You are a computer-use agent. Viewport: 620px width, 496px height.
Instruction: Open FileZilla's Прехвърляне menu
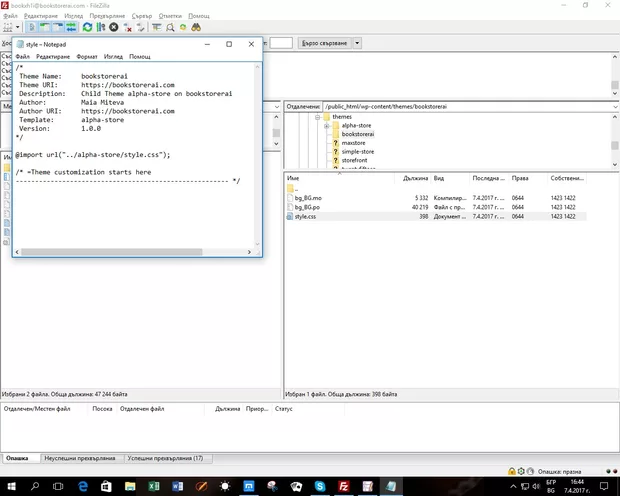coord(107,16)
